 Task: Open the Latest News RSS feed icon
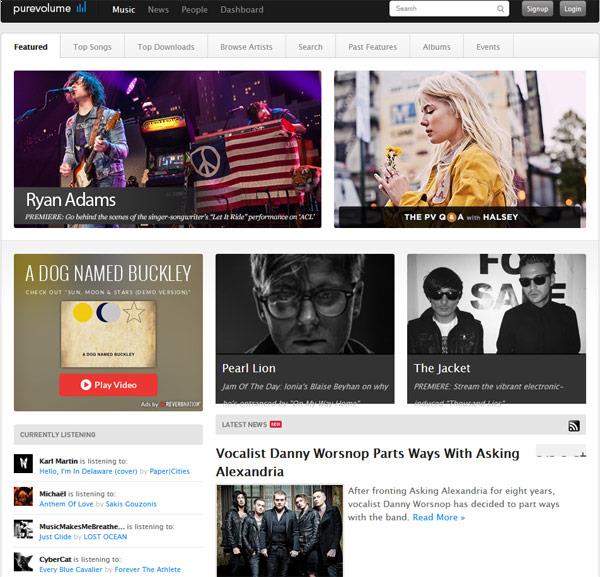tap(574, 425)
